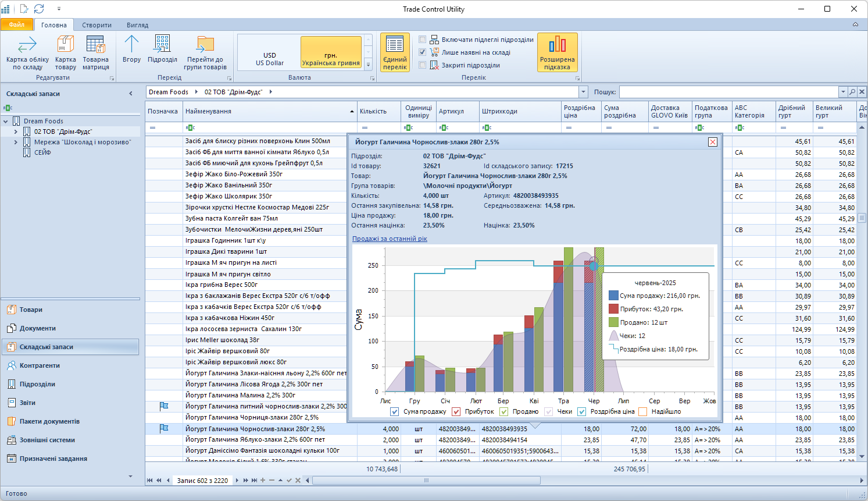Viewport: 868px width, 501px height.
Task: Toggle the Єдиний перелік view button
Action: [x=395, y=52]
